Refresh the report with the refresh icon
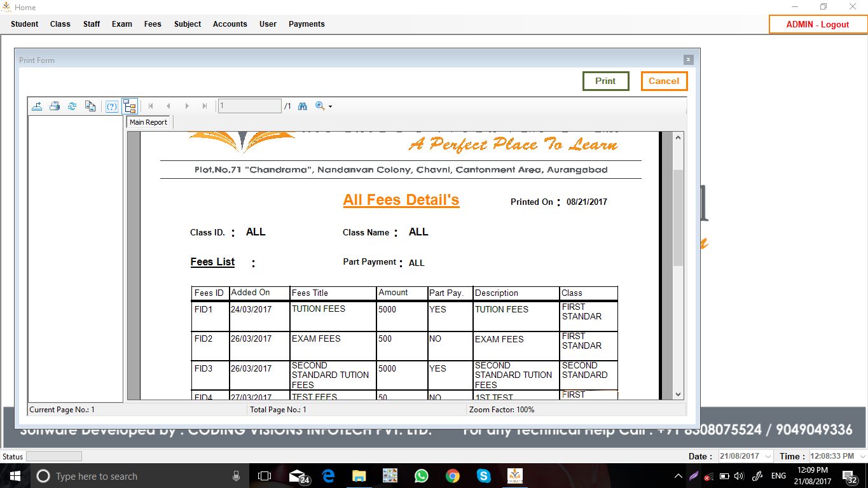This screenshot has height=488, width=868. coord(72,106)
